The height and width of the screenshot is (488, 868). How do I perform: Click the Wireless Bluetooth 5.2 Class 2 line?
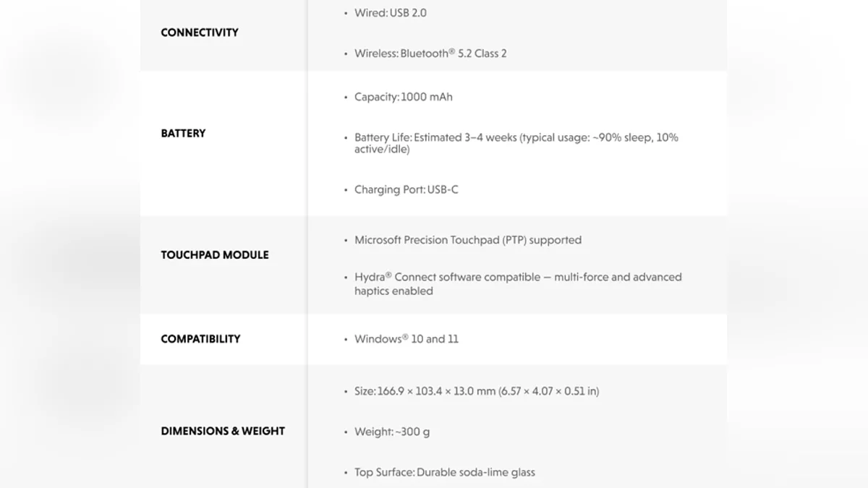430,53
